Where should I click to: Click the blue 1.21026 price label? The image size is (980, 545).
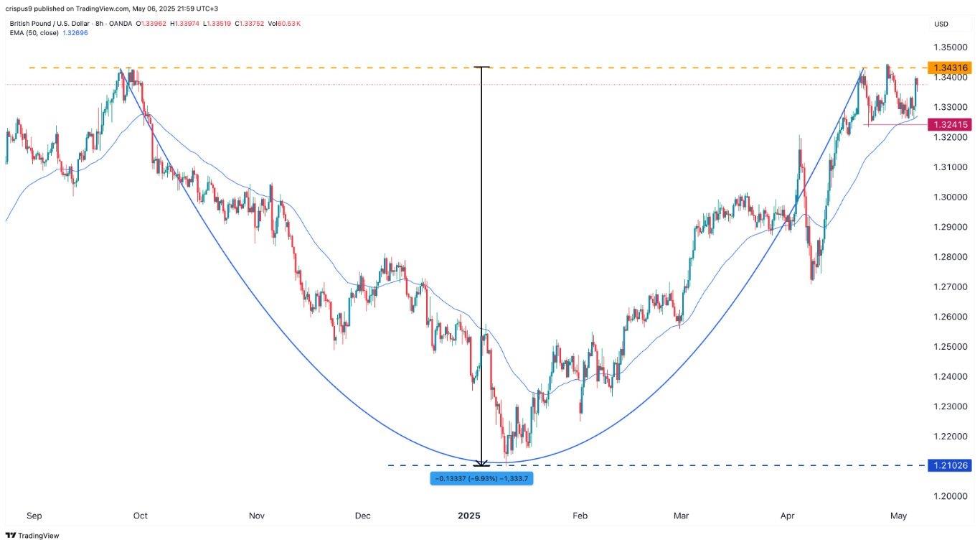tap(950, 465)
